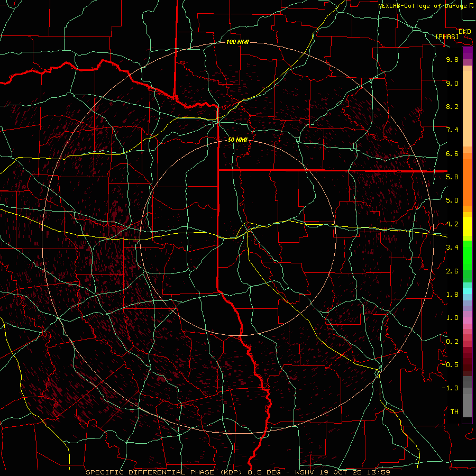The width and height of the screenshot is (476, 476).
Task: Click the bright yellow segment of the color bar
Action: (467, 226)
